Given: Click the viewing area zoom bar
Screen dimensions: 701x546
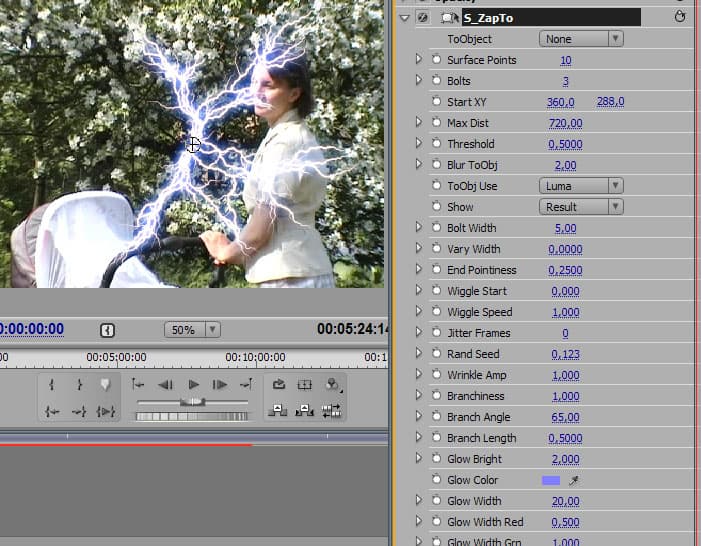Looking at the screenshot, I should coord(194,436).
